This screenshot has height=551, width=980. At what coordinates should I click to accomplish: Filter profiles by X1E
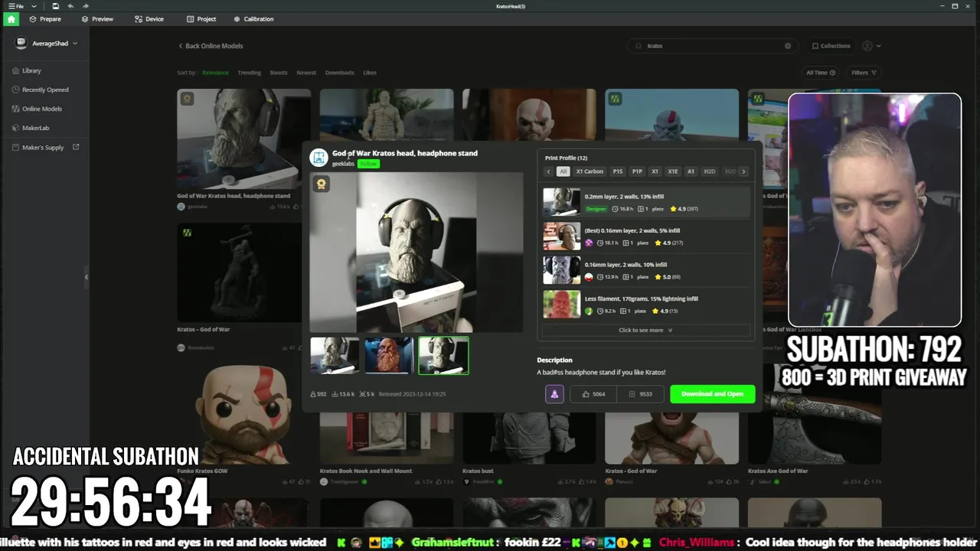[x=673, y=171]
